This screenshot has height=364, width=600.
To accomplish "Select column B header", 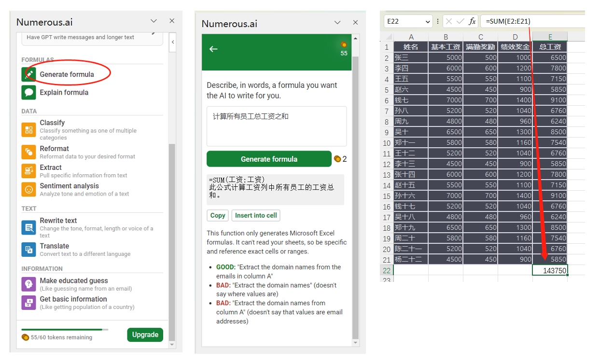I will click(446, 37).
